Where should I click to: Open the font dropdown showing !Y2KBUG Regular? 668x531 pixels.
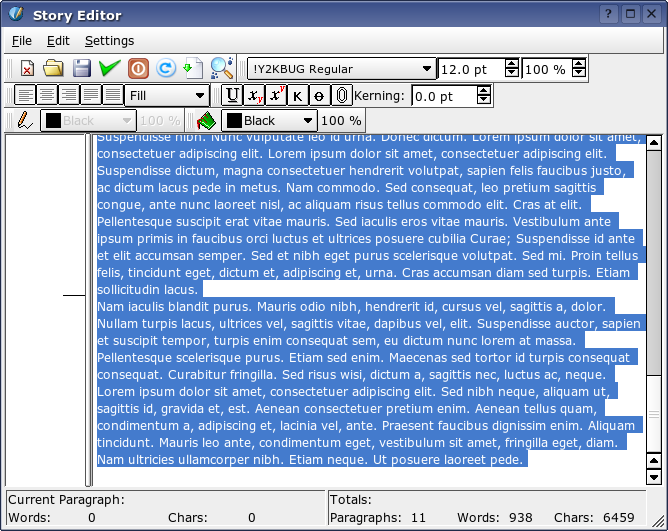tap(341, 69)
